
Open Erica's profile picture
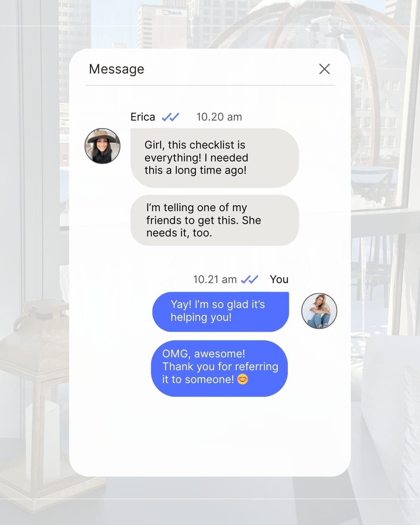(x=103, y=146)
